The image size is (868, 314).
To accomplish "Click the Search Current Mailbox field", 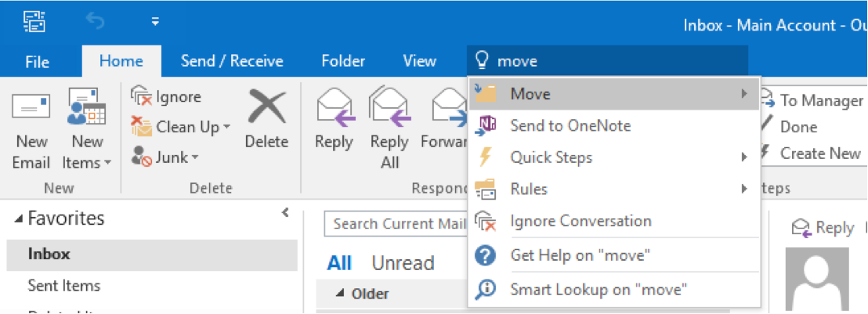I will click(396, 224).
